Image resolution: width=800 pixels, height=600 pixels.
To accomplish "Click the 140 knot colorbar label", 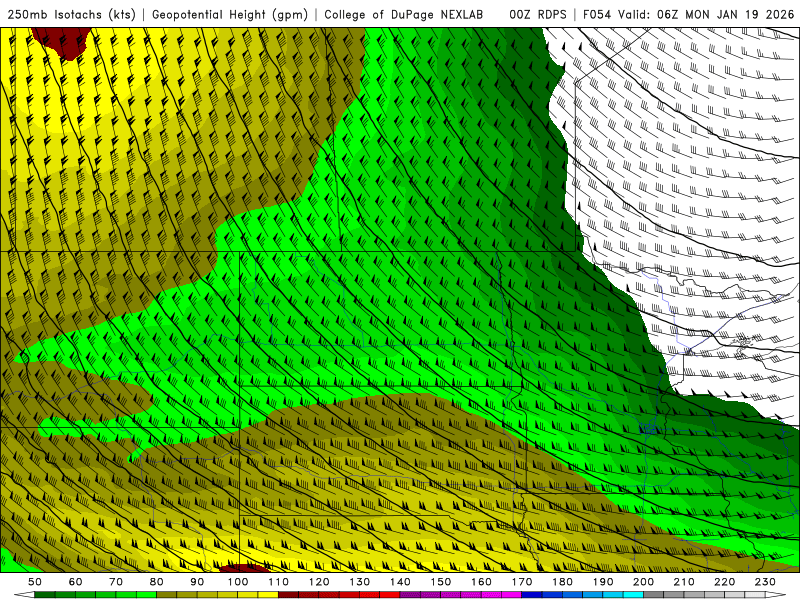I will coord(401,582).
